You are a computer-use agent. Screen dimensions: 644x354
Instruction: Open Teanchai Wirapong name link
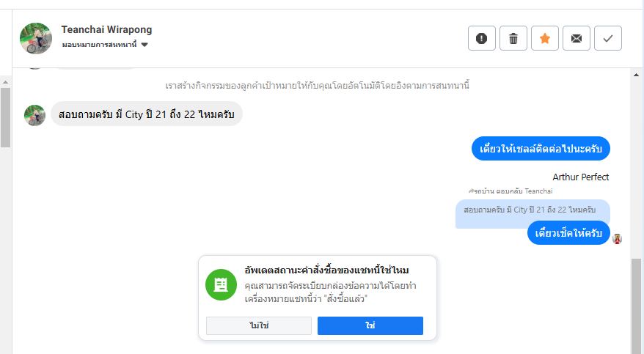(107, 30)
